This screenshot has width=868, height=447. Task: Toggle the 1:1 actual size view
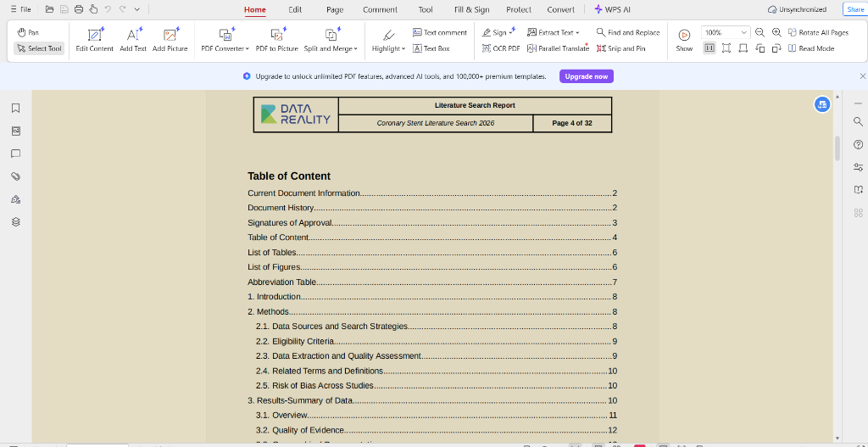coord(709,48)
